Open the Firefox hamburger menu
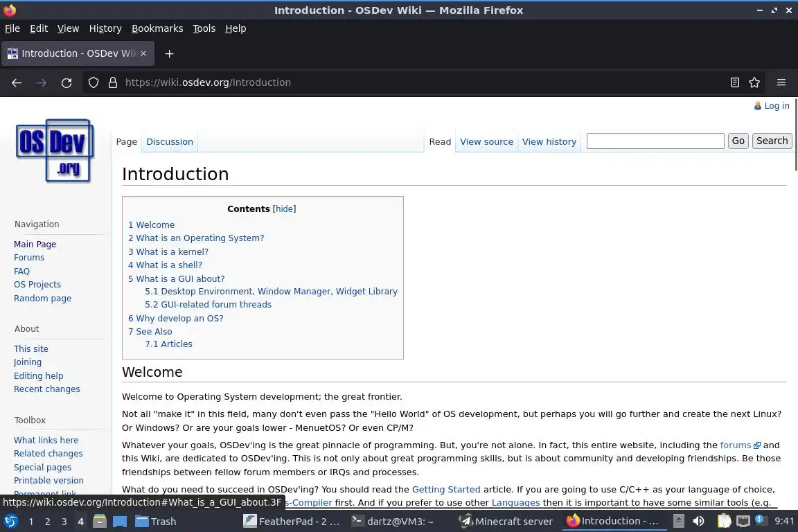The image size is (798, 532). (781, 82)
